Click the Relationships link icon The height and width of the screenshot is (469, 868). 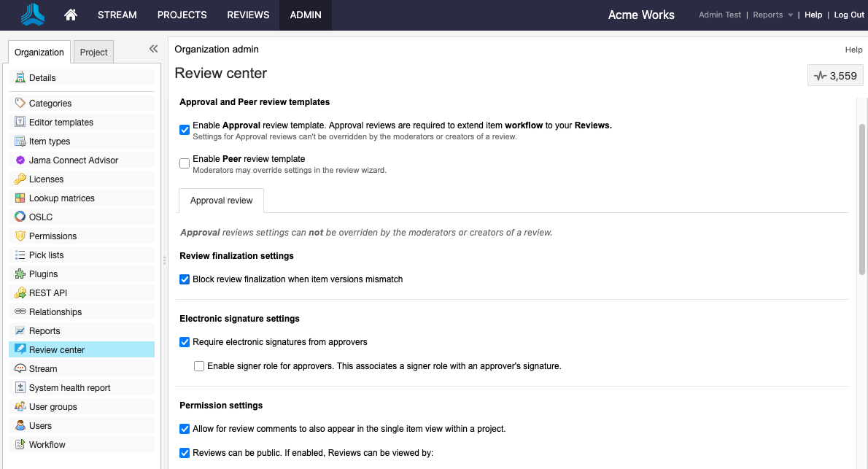pos(20,311)
